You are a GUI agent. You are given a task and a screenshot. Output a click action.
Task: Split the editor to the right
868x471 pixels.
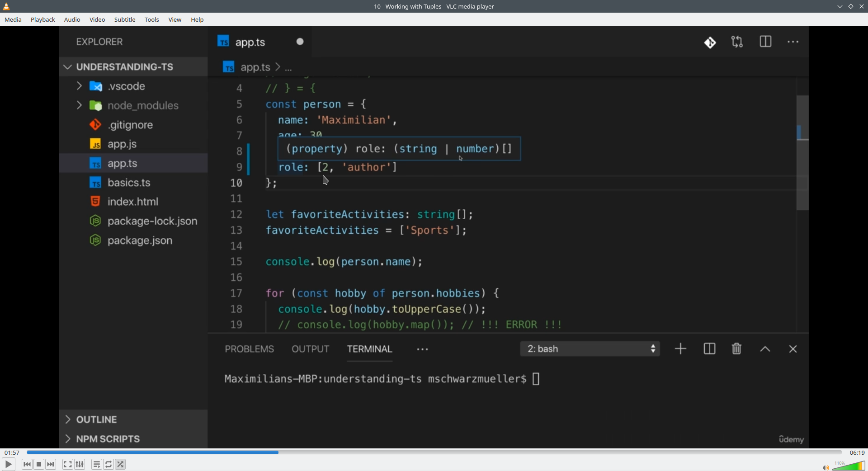click(765, 42)
